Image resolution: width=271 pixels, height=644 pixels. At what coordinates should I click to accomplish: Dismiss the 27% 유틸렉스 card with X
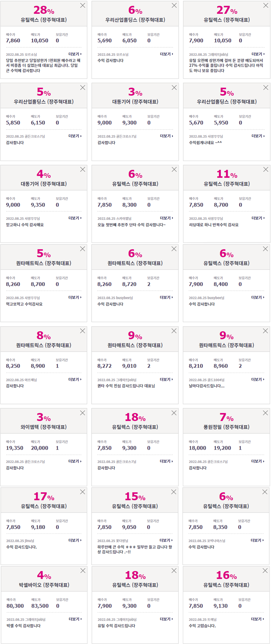(x=266, y=5)
